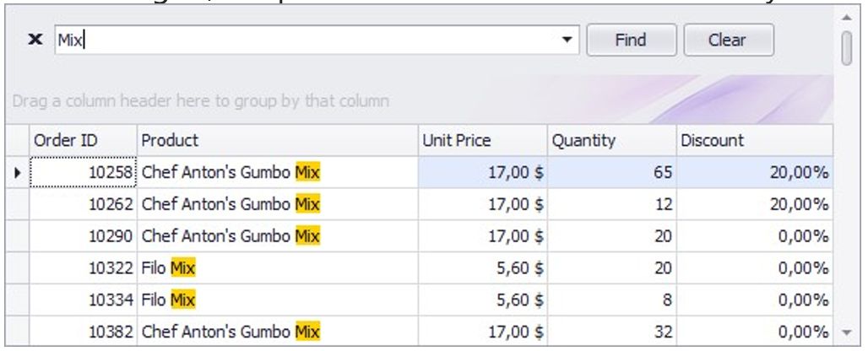
Task: Sort by the Product column header
Action: coord(277,140)
